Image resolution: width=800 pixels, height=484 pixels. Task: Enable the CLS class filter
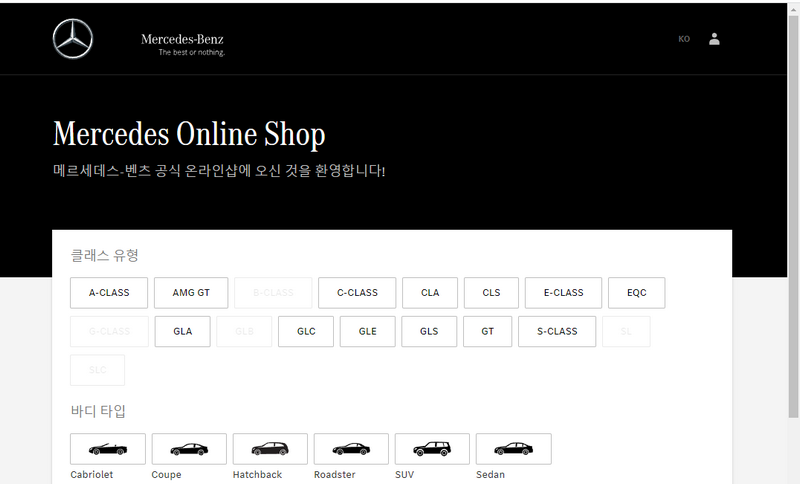click(491, 293)
